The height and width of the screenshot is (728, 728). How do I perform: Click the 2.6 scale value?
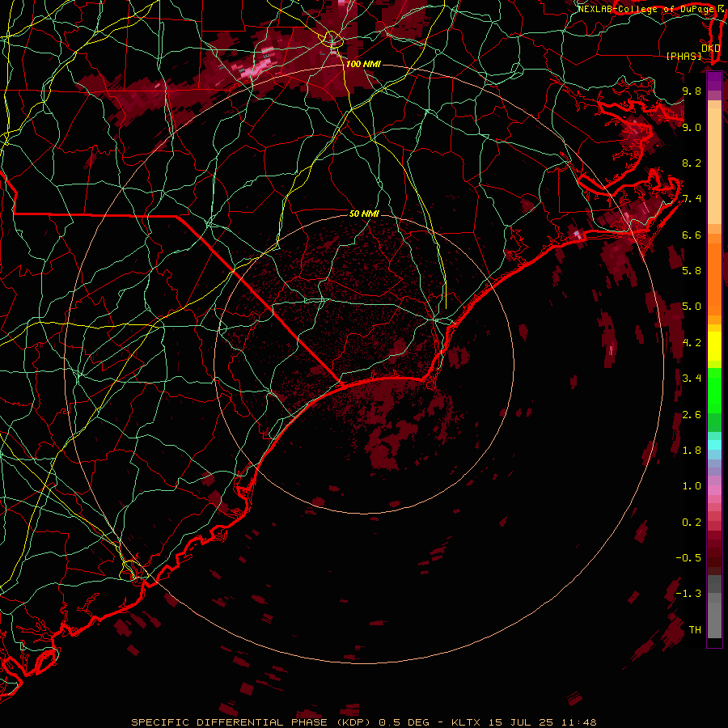pyautogui.click(x=692, y=414)
